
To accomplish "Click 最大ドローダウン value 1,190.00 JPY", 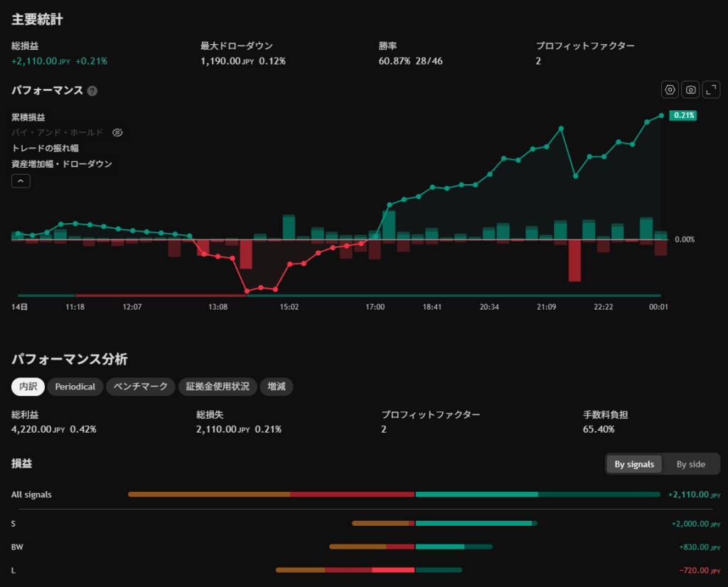I will click(x=227, y=61).
